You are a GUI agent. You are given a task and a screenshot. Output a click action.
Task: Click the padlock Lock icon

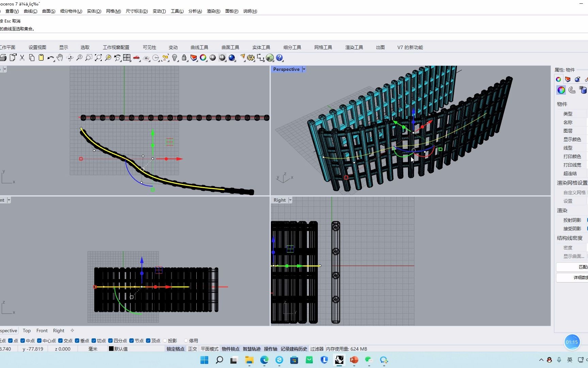184,58
